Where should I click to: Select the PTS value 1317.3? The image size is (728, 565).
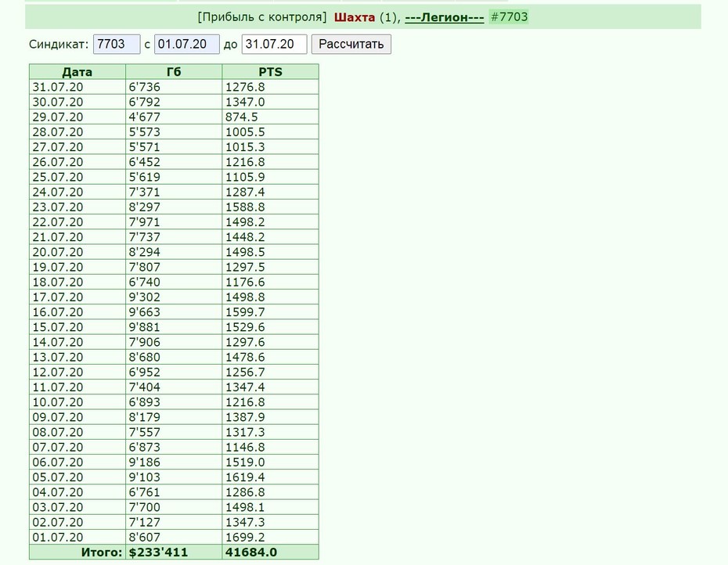245,432
